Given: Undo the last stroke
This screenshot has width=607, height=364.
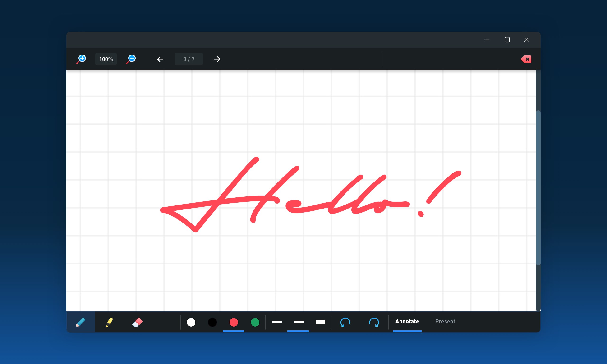Looking at the screenshot, I should point(345,322).
